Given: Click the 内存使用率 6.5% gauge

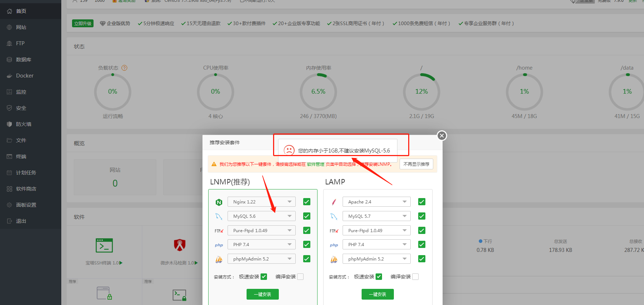Looking at the screenshot, I should click(318, 92).
